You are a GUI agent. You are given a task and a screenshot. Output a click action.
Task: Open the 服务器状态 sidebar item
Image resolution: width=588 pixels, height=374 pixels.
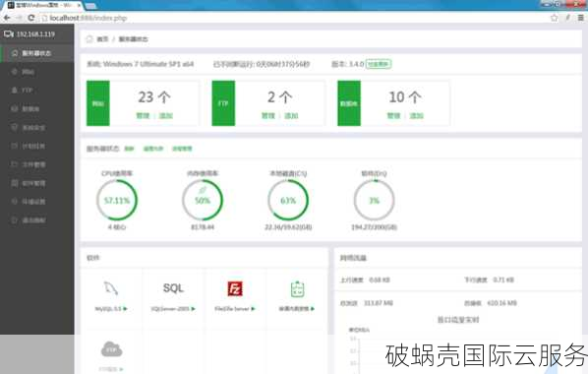point(36,53)
